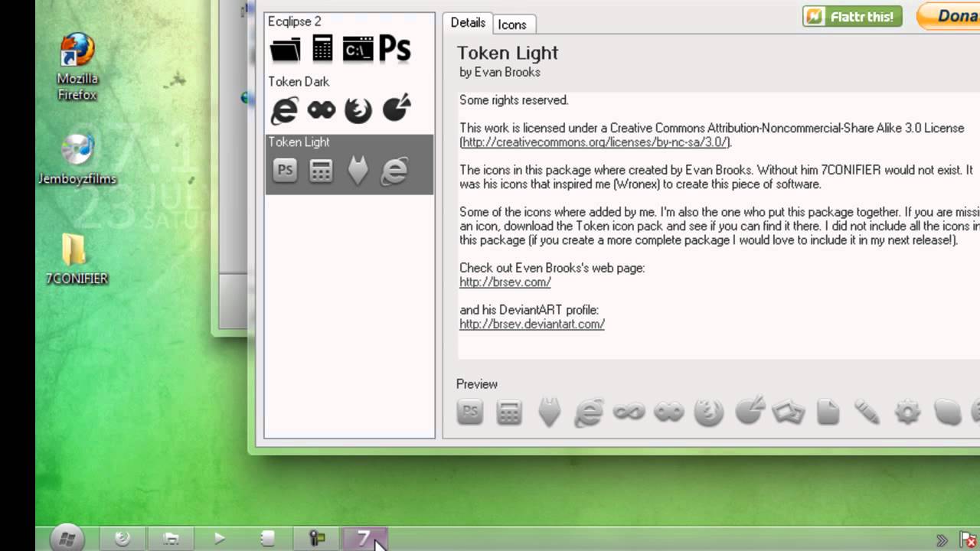Open the creativecommons.org license link
Viewport: 980px width, 551px height.
coord(596,142)
